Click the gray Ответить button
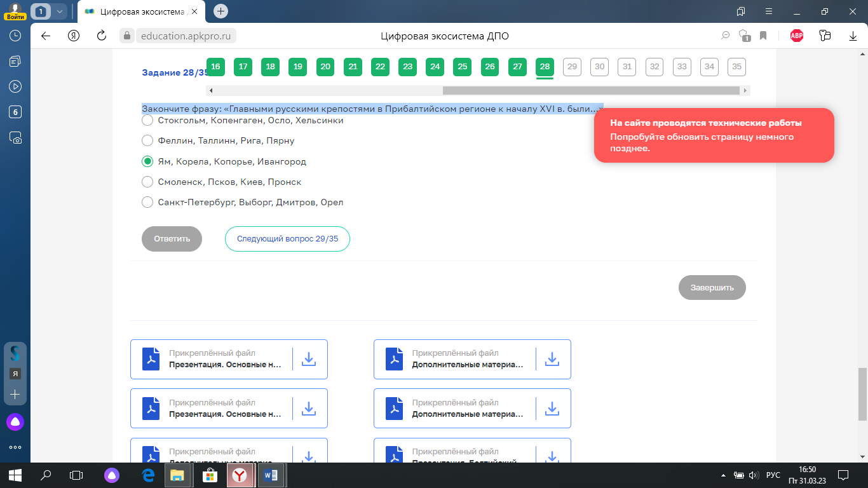868x488 pixels. 172,239
